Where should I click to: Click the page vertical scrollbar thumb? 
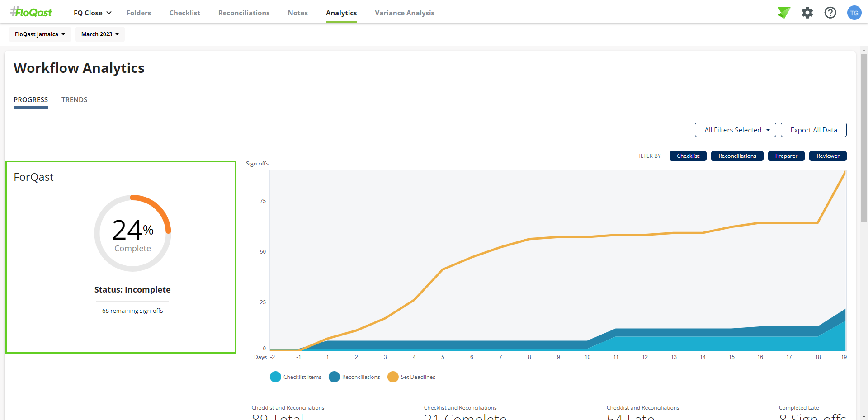click(864, 138)
